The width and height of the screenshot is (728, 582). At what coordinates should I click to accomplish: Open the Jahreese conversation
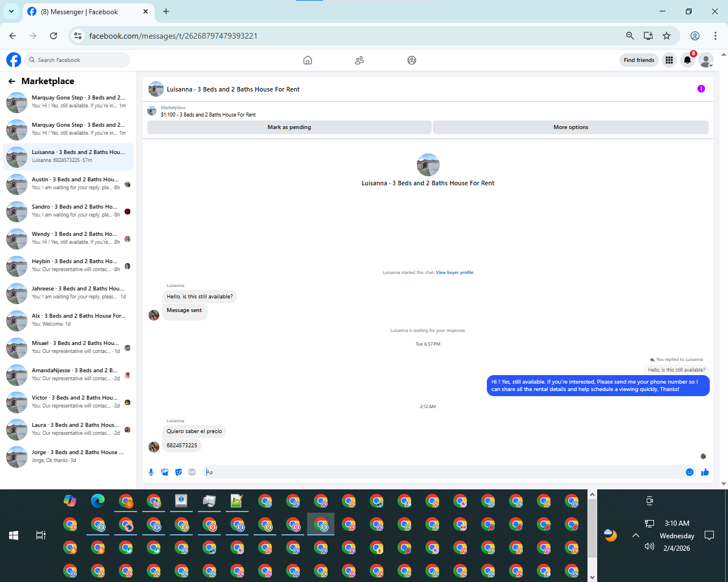[x=68, y=293]
